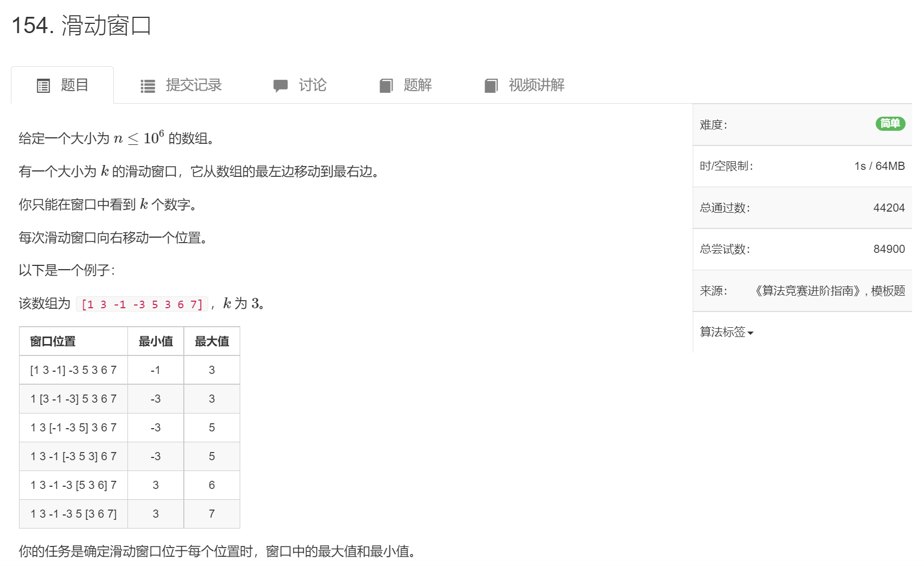Click the sentence beginning 给定一个大小为
Screen dimensions: 924x566
[x=117, y=138]
